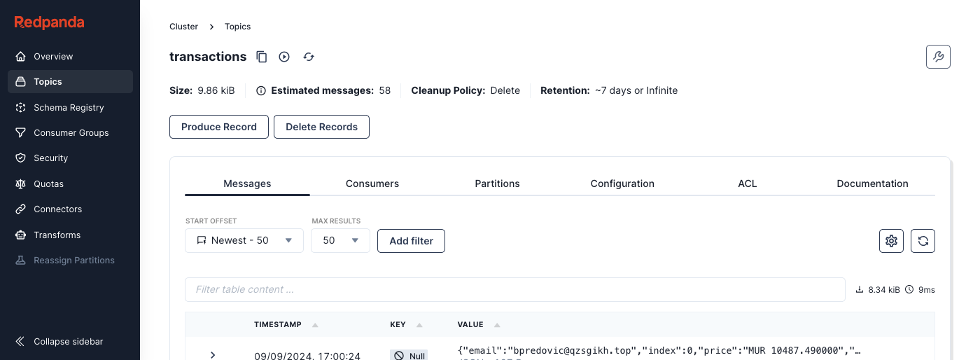Click the Estimated messages info icon
This screenshot has width=980, height=360.
(261, 90)
